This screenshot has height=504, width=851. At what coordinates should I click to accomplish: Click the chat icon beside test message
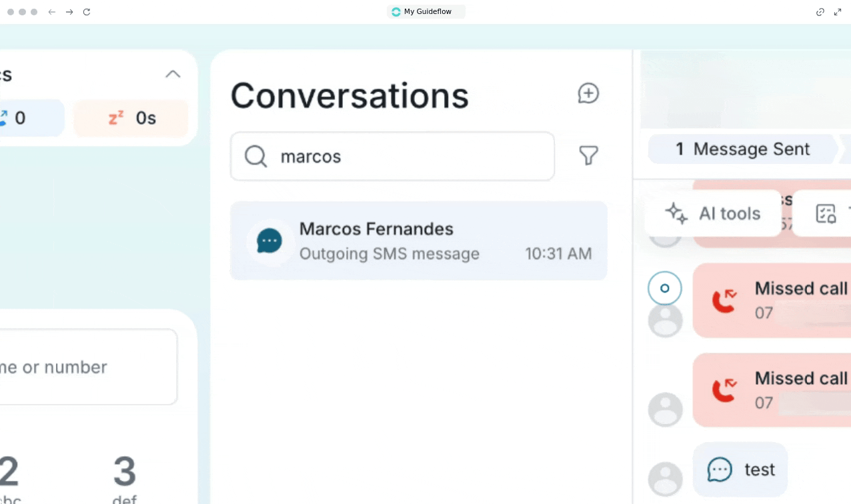click(720, 469)
